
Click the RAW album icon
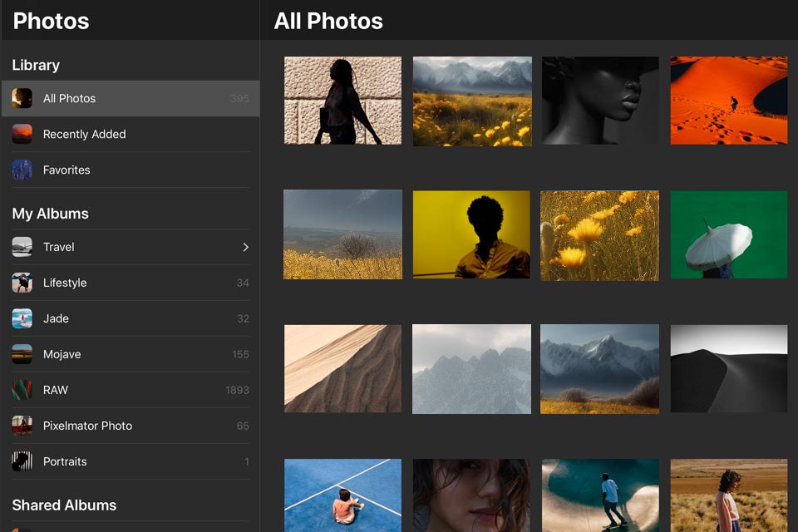[x=22, y=390]
